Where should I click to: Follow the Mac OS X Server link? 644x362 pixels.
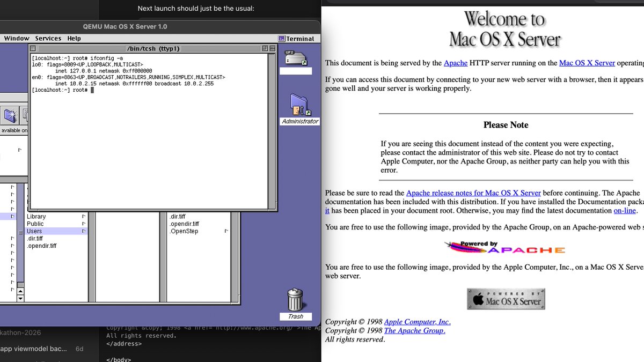587,63
